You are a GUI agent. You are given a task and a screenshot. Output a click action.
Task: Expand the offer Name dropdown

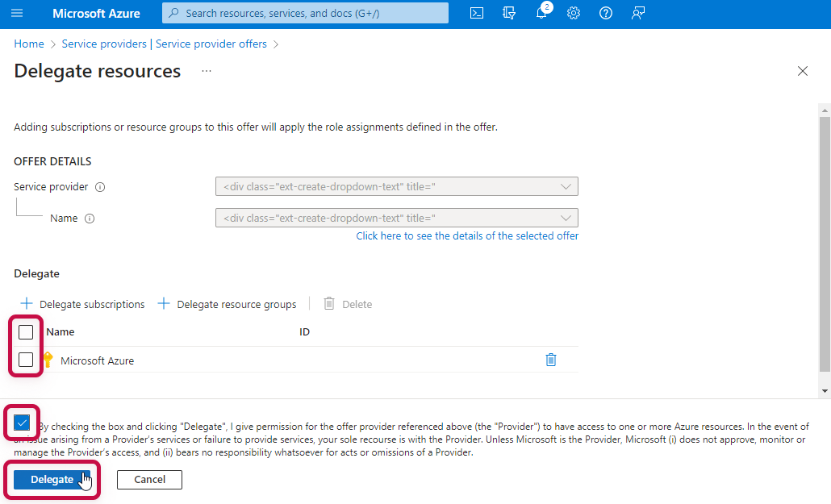(x=396, y=218)
